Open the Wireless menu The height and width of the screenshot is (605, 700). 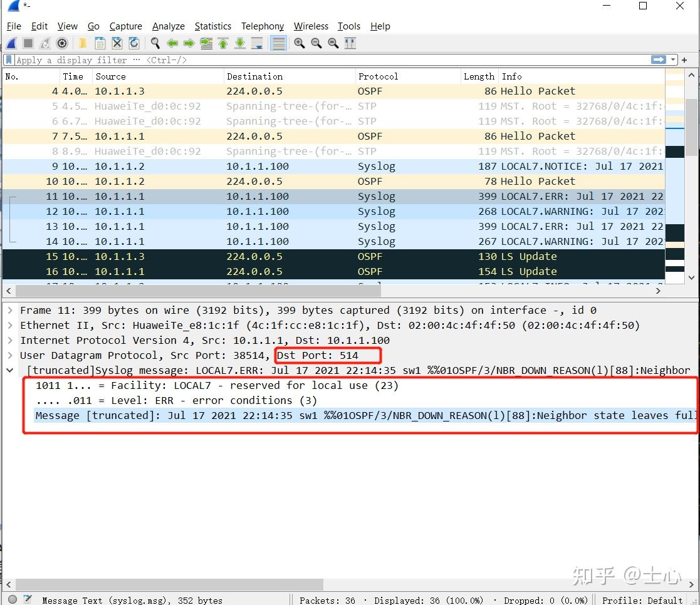pos(311,26)
